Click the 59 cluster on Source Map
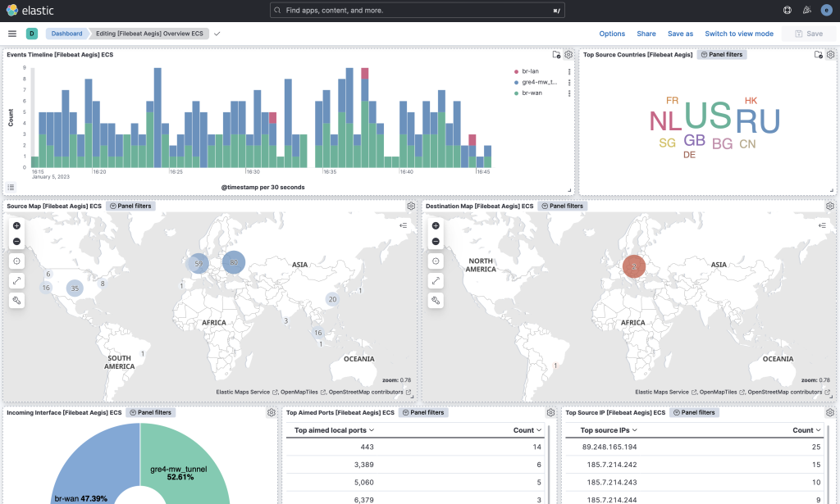Viewport: 840px width, 504px height. [x=198, y=263]
